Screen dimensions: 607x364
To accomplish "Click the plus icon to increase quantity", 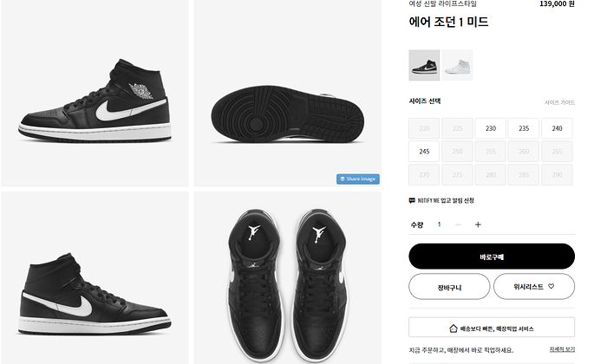I will click(x=478, y=224).
